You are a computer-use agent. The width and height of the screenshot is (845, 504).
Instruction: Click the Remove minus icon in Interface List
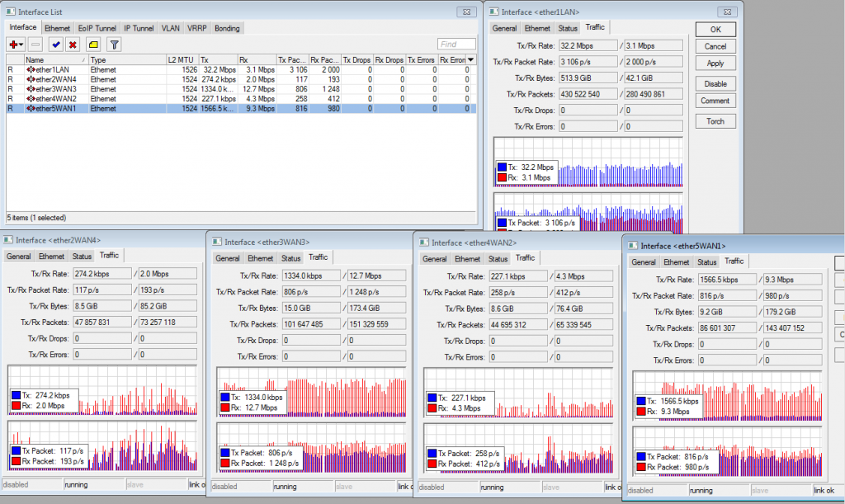click(35, 45)
